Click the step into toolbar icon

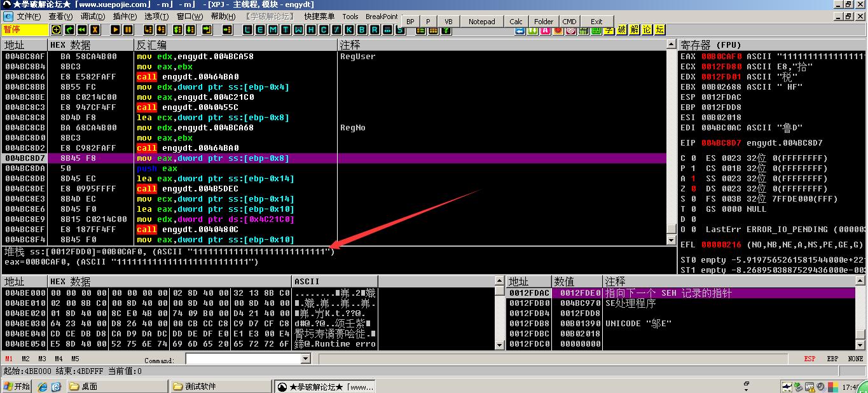point(149,29)
